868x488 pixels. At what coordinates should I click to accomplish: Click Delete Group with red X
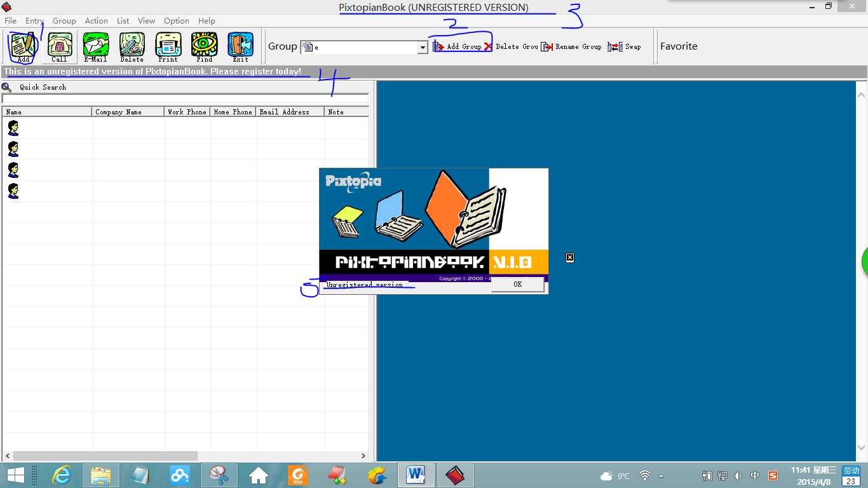pos(511,46)
